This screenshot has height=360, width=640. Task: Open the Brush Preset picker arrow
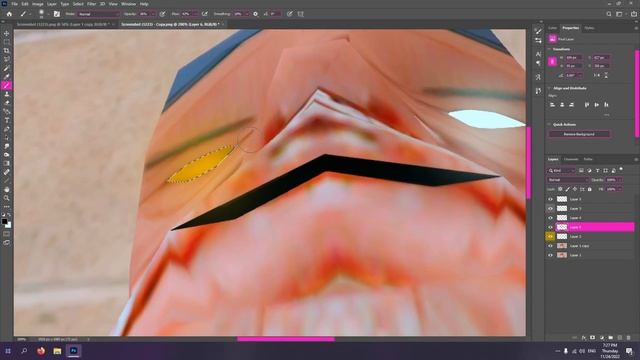click(48, 14)
